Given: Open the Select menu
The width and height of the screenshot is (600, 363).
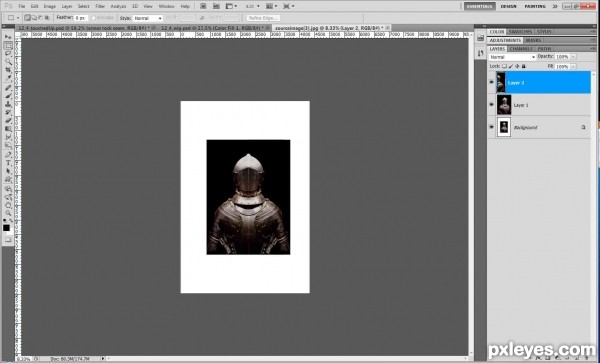Looking at the screenshot, I should [x=83, y=7].
